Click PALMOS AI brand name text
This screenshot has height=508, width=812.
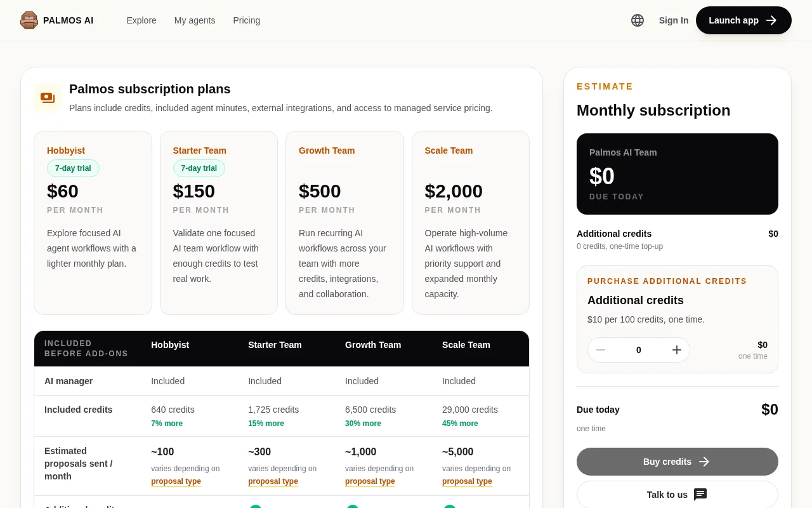click(68, 20)
